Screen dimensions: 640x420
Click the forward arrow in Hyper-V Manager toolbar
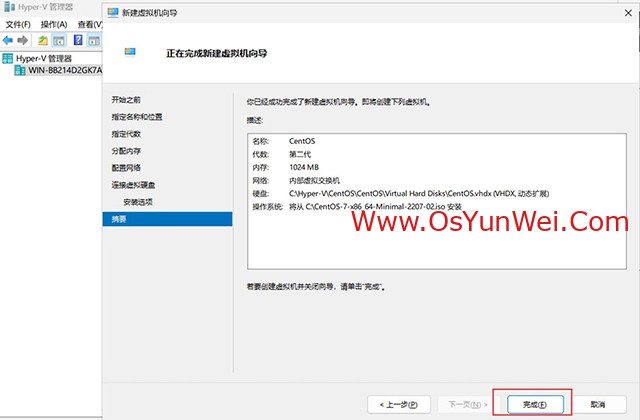click(22, 40)
